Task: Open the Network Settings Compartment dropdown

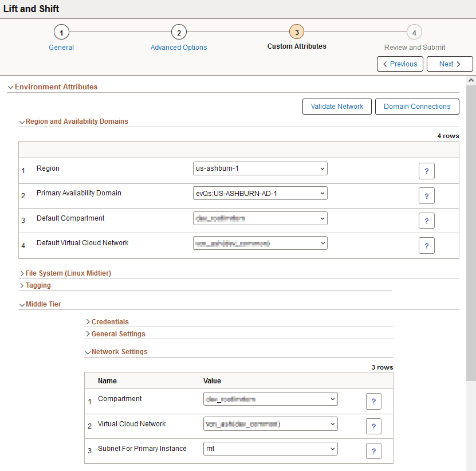Action: coord(270,399)
